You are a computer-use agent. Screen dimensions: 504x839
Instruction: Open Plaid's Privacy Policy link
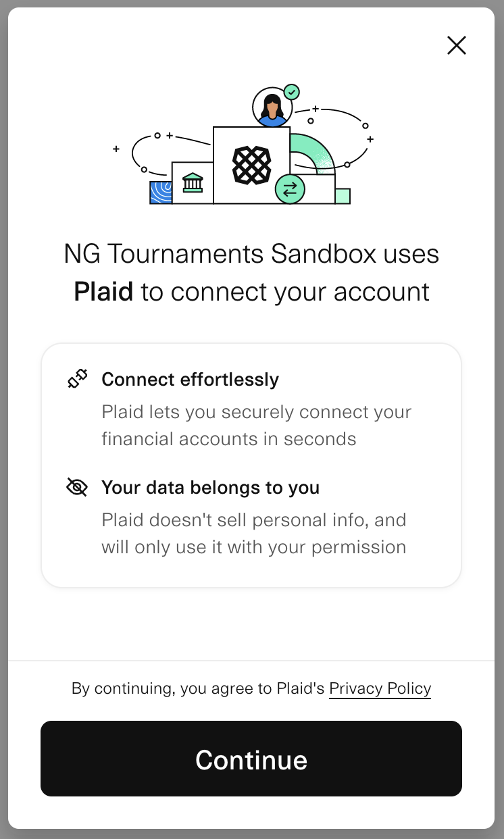pyautogui.click(x=380, y=689)
